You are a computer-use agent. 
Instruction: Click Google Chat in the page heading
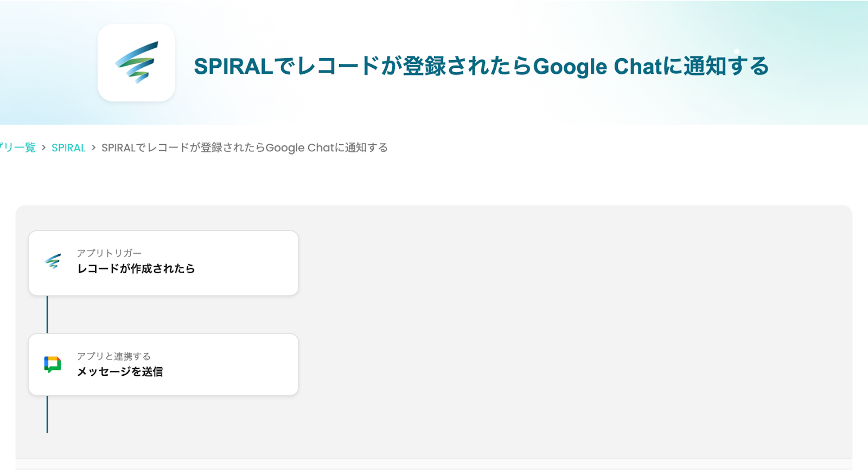[597, 66]
